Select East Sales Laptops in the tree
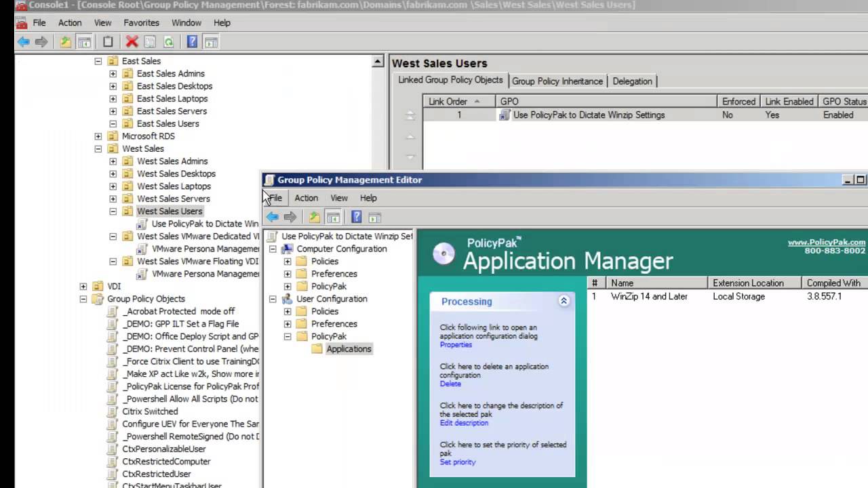Image resolution: width=868 pixels, height=488 pixels. click(173, 99)
